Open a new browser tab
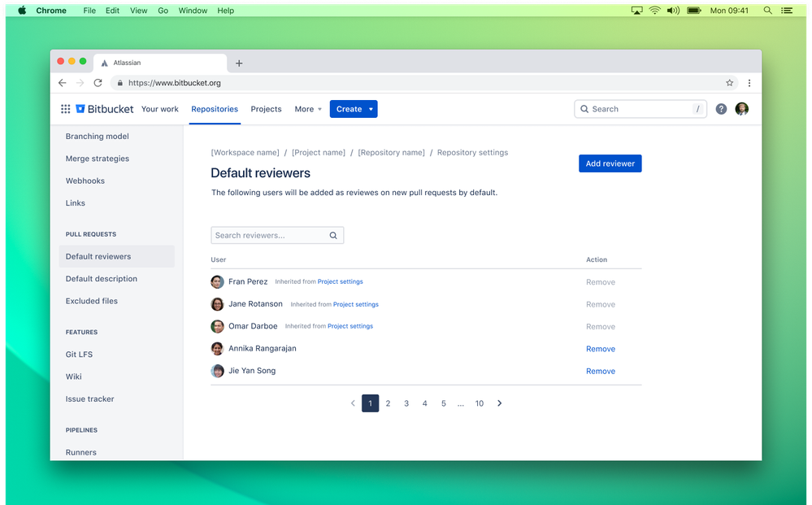 click(239, 63)
